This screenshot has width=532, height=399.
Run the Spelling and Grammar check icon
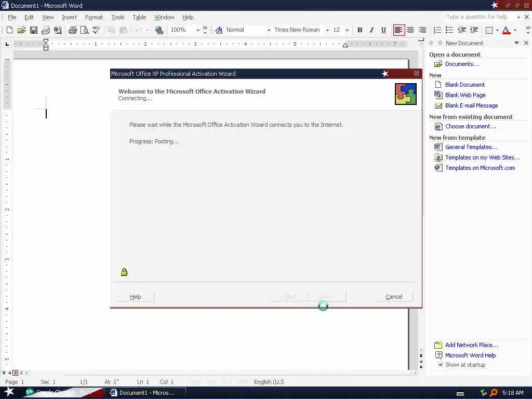click(96, 30)
